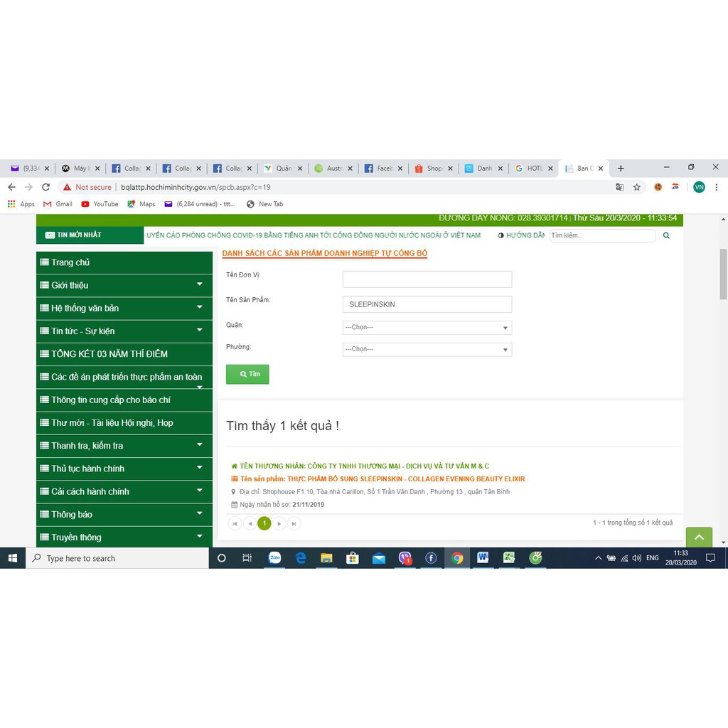
Task: Open Zalo from the taskbar
Action: 275,558
